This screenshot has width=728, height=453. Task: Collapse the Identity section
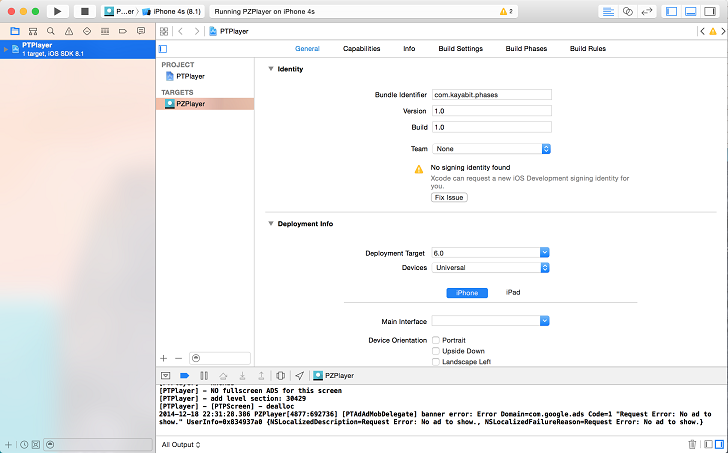tap(271, 69)
